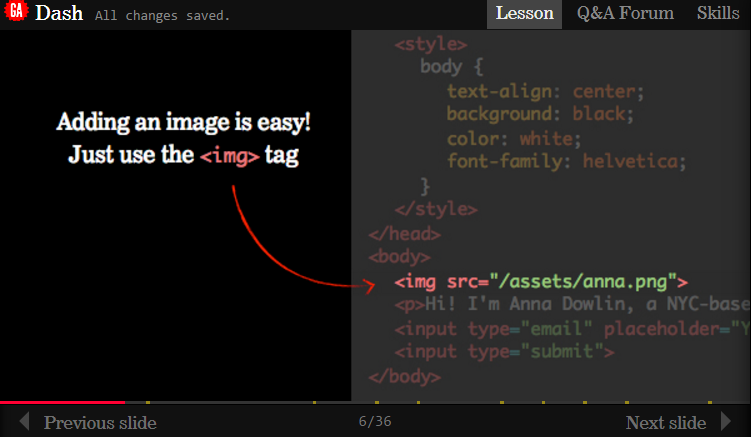Click the red <img> tag in slide text
The height and width of the screenshot is (437, 751).
(229, 156)
